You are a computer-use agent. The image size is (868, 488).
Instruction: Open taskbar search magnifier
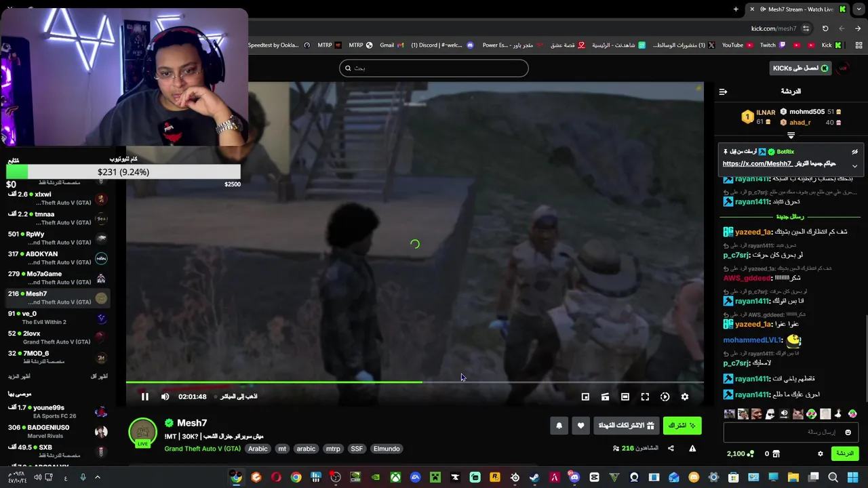833,478
